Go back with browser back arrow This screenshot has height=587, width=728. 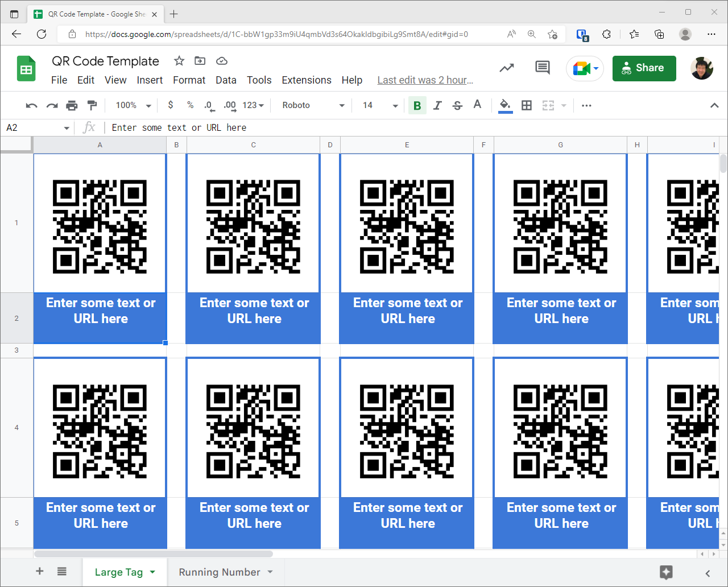coord(16,34)
